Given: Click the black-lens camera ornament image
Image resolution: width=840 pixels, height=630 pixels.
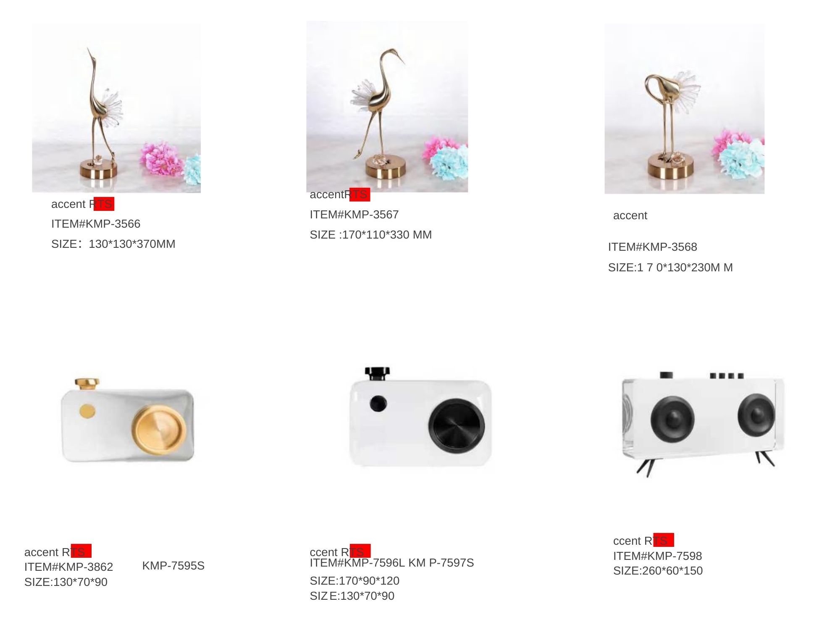Looking at the screenshot, I should click(x=420, y=417).
